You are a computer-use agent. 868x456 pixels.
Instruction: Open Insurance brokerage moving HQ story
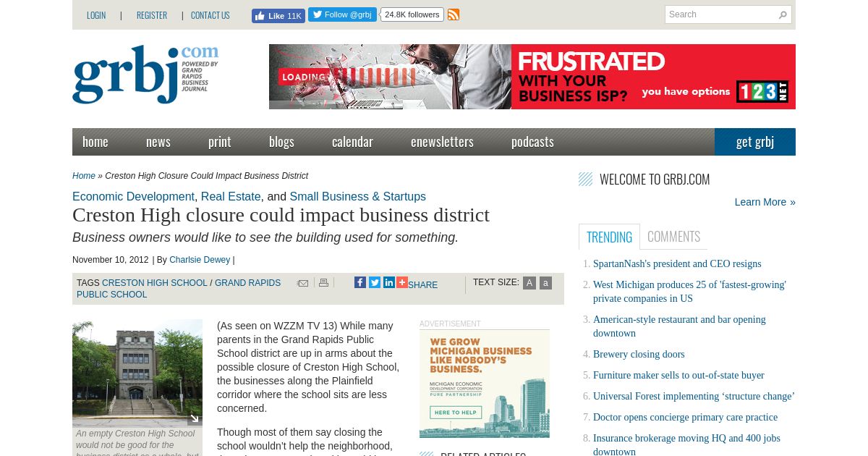[x=686, y=444]
